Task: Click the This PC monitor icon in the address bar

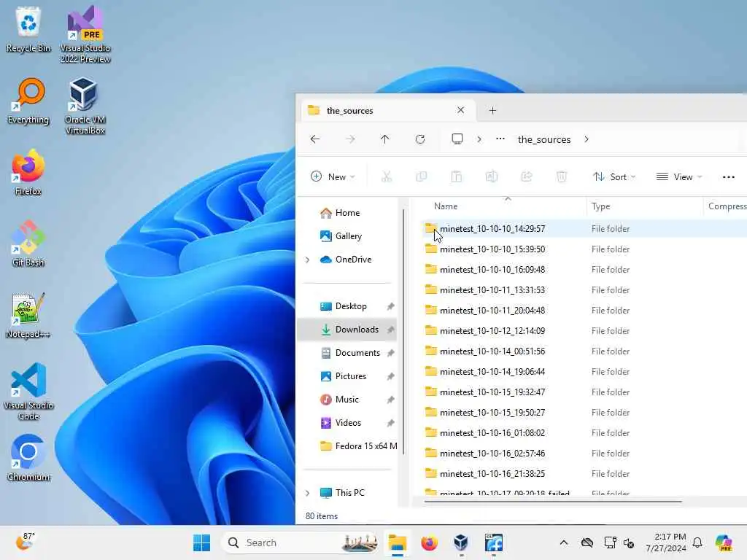Action: pos(457,139)
